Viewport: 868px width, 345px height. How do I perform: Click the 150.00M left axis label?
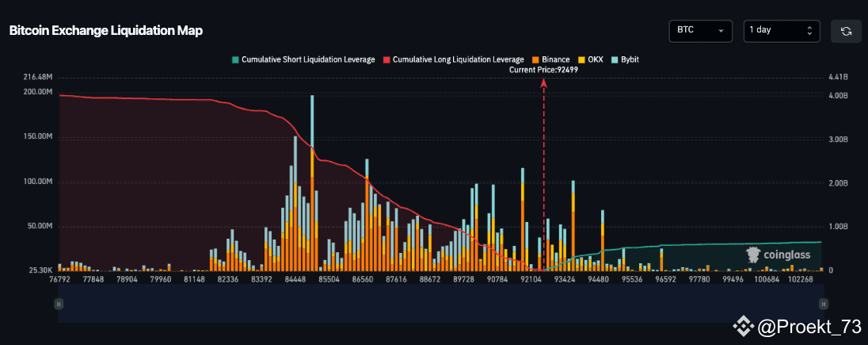coord(38,137)
